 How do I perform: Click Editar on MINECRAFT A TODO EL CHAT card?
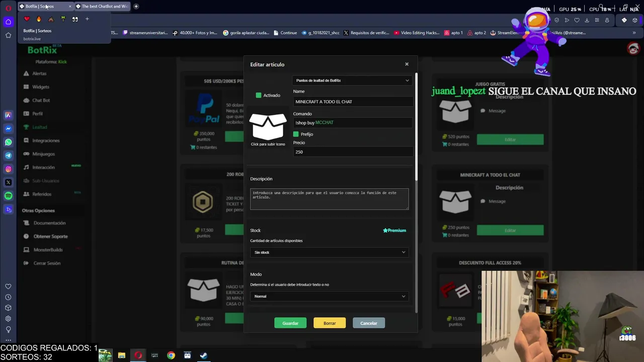click(510, 230)
